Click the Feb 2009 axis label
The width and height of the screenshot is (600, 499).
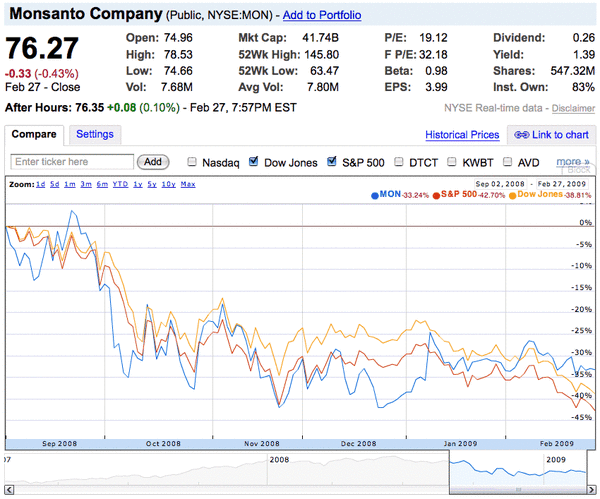click(x=557, y=444)
